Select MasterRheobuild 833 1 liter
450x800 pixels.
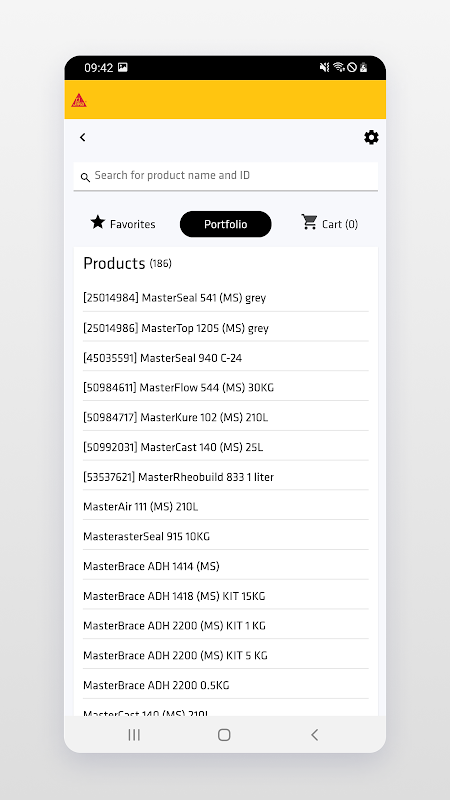point(226,477)
